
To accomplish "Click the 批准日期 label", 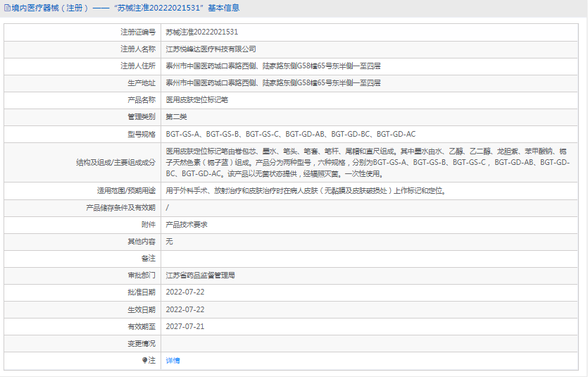I will (142, 292).
